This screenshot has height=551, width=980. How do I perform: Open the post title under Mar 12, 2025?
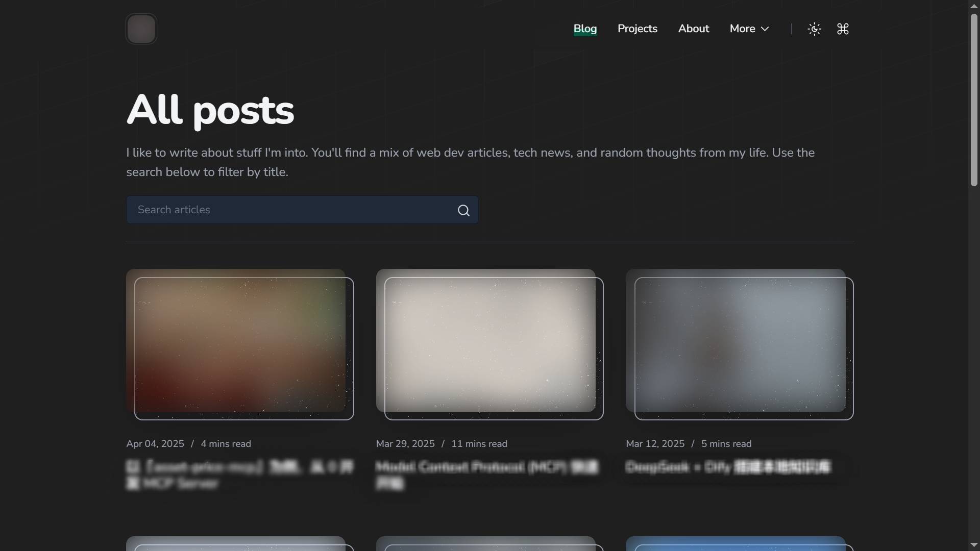coord(728,467)
